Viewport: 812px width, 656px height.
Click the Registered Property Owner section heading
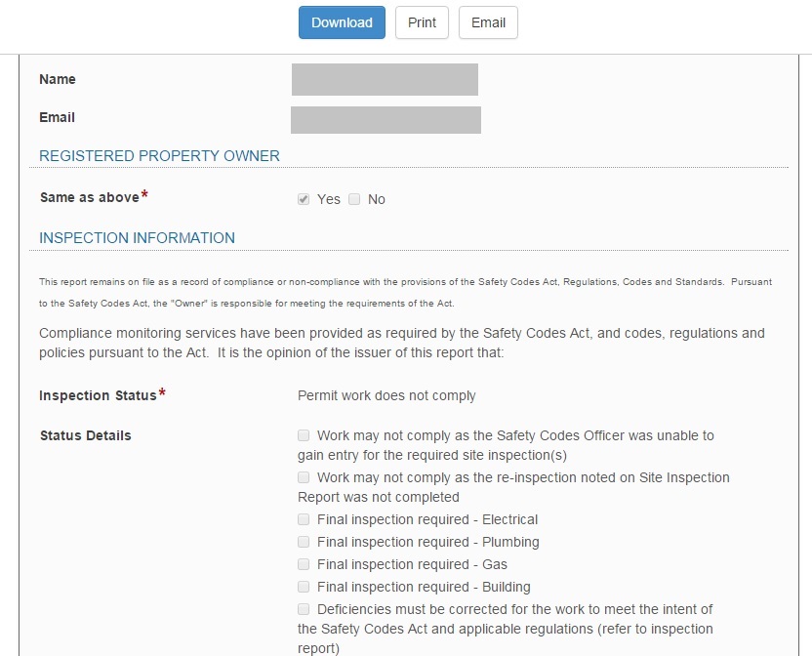(159, 156)
